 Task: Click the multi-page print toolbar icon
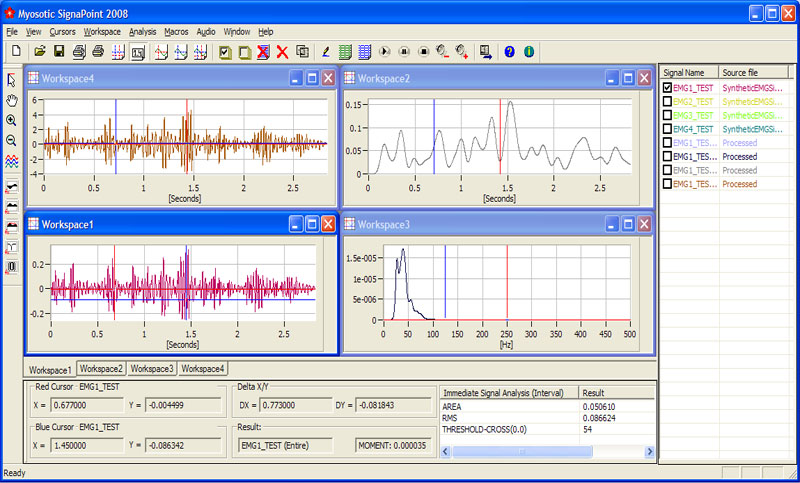pos(79,51)
